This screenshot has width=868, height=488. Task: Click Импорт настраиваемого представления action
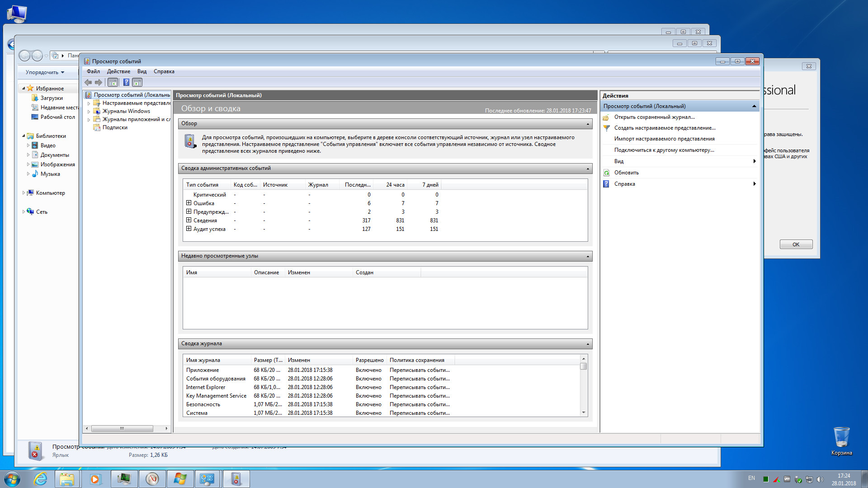tap(664, 139)
